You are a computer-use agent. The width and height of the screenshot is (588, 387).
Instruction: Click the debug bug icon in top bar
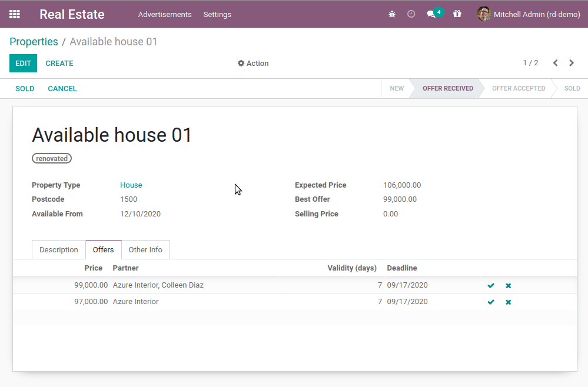[392, 14]
